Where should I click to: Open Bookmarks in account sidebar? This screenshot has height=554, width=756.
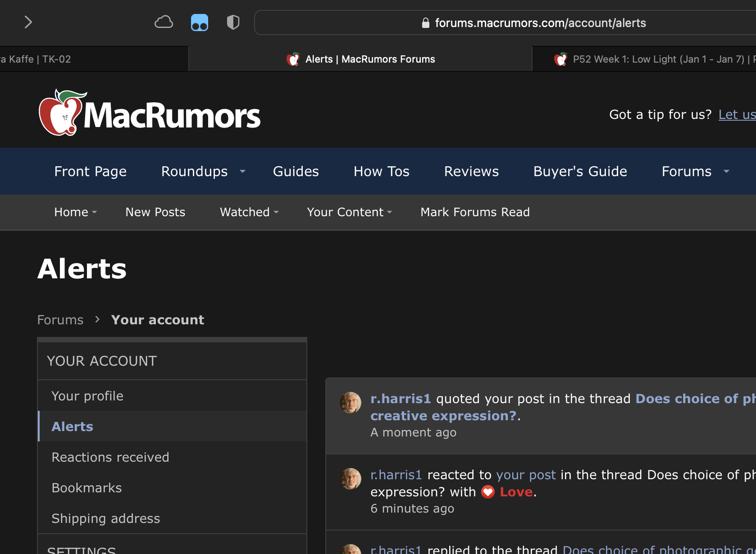[x=172, y=487]
